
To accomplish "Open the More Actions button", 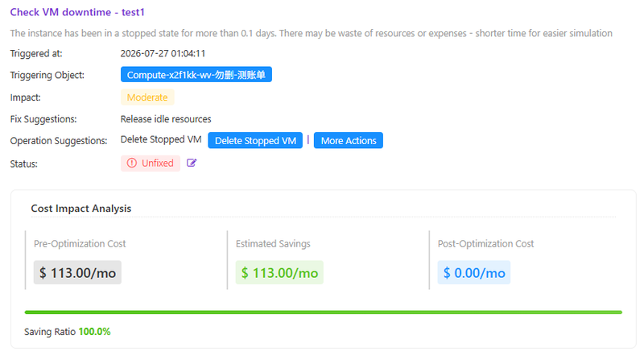I will 349,141.
